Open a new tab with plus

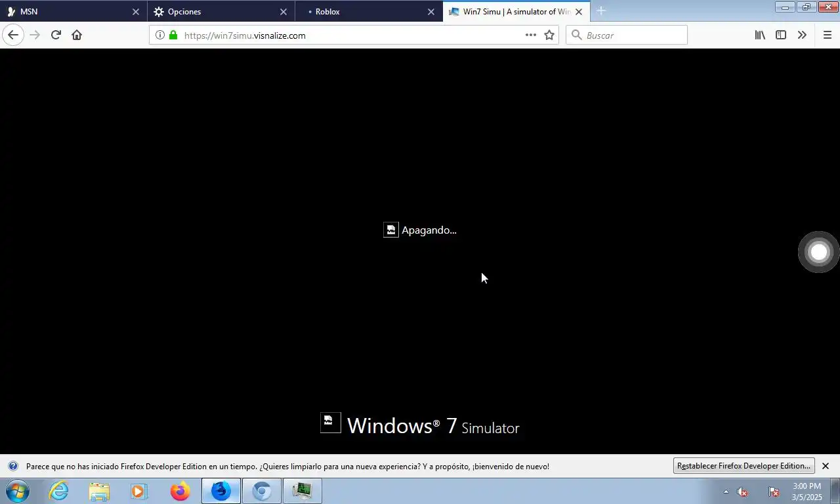click(600, 11)
